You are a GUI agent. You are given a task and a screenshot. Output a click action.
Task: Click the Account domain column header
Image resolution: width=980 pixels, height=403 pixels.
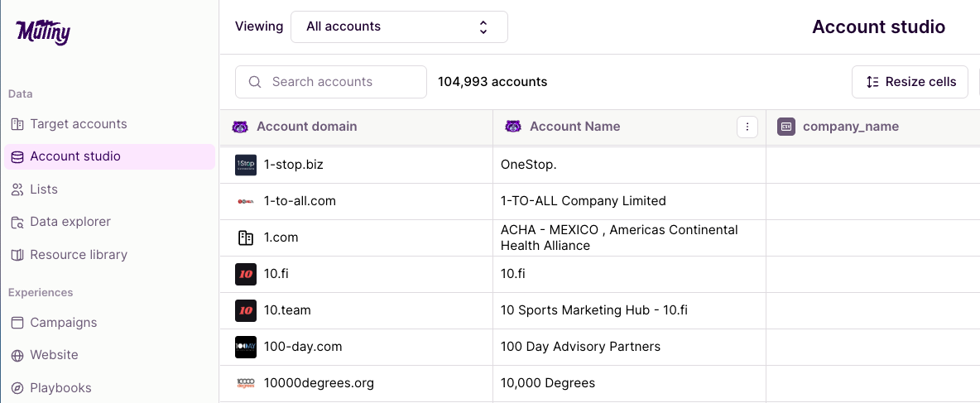[x=356, y=127]
